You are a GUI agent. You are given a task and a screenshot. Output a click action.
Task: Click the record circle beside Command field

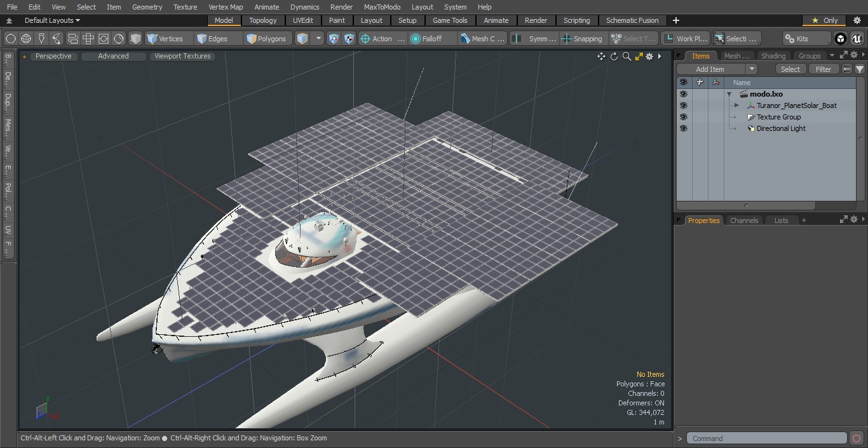tap(857, 438)
